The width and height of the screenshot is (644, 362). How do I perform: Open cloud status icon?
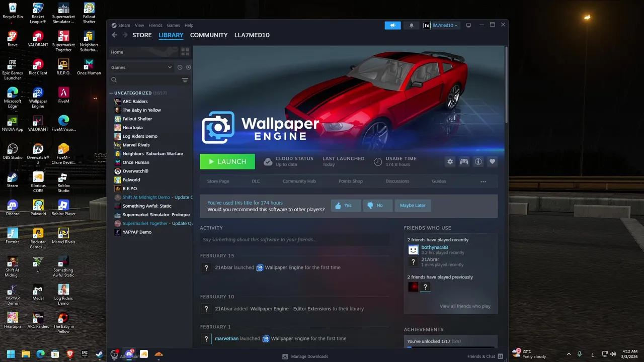pos(268,161)
